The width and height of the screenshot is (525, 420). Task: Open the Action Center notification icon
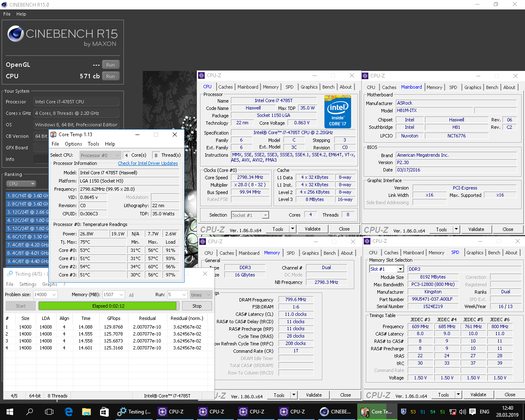pos(472,412)
